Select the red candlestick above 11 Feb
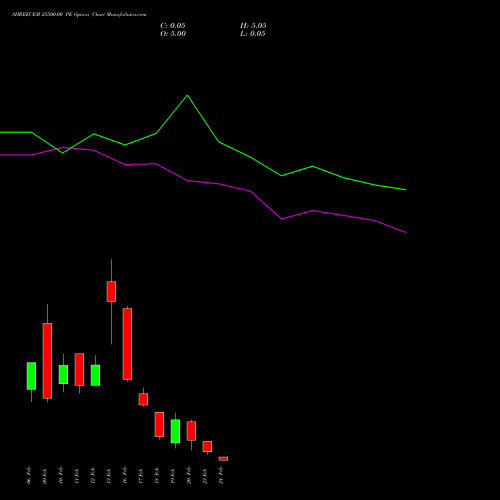Image resolution: width=500 pixels, height=500 pixels. point(79,369)
